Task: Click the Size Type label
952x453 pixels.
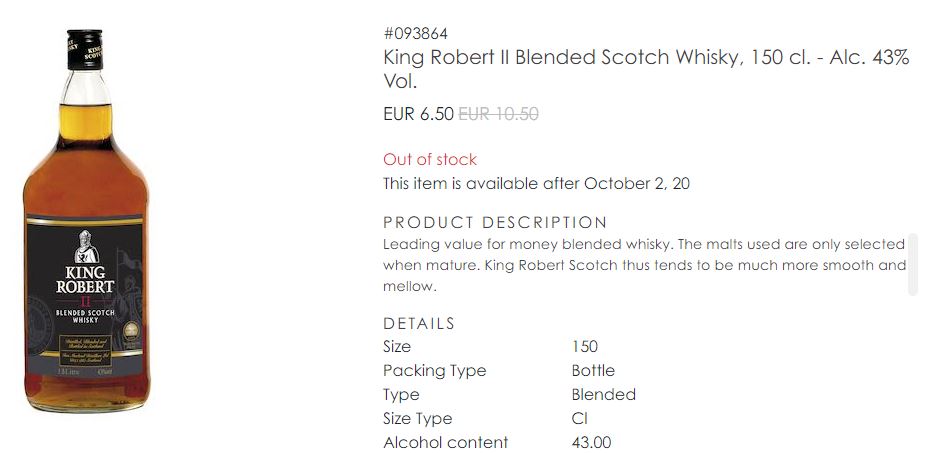Action: [x=417, y=419]
